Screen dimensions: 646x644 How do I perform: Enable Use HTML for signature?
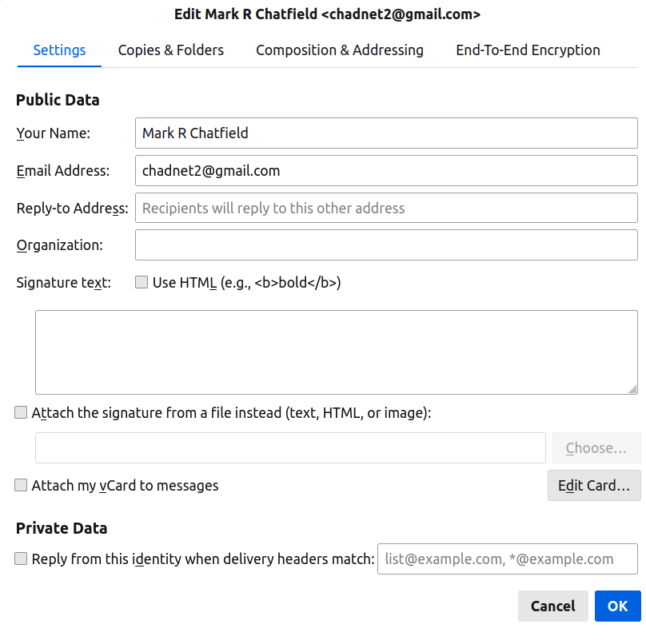pos(142,282)
